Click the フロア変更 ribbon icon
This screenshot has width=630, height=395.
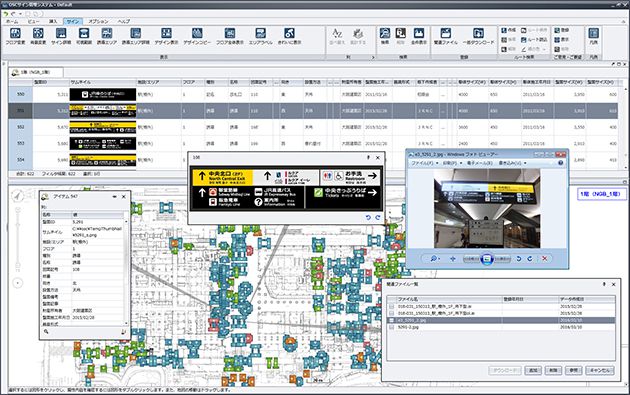(15, 35)
